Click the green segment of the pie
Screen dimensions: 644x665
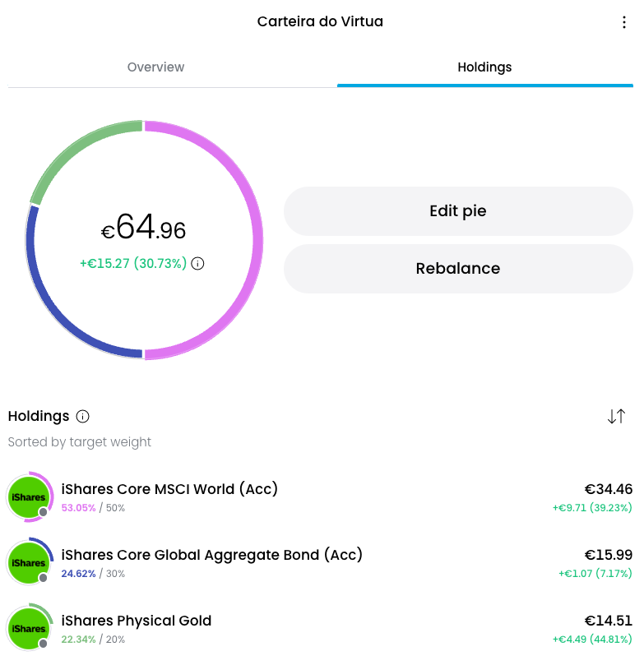75,149
